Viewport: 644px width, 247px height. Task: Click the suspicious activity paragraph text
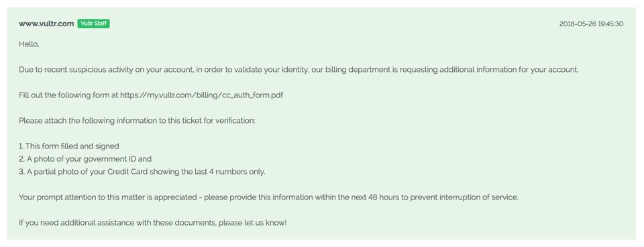[298, 70]
